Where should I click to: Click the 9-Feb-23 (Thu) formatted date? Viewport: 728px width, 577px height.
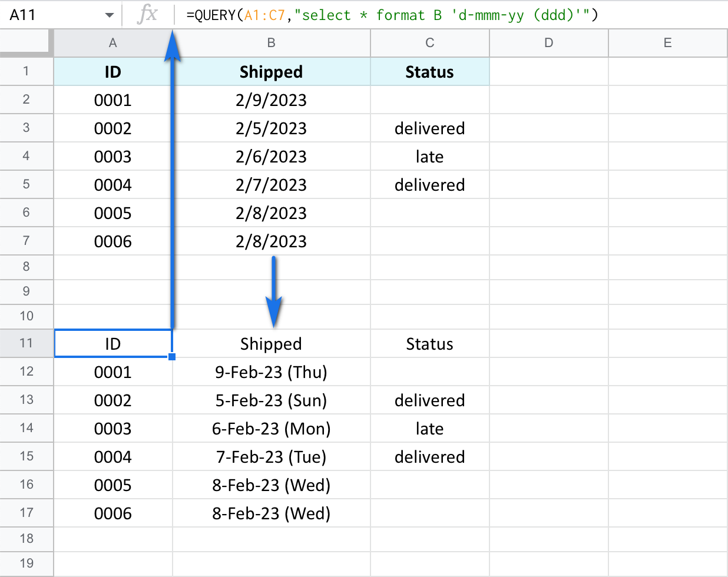pyautogui.click(x=271, y=372)
